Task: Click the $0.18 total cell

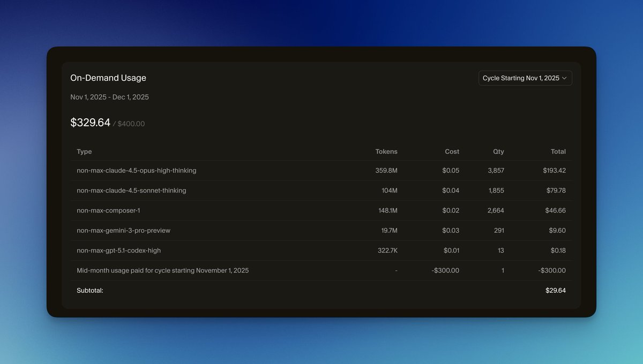Action: pos(558,250)
